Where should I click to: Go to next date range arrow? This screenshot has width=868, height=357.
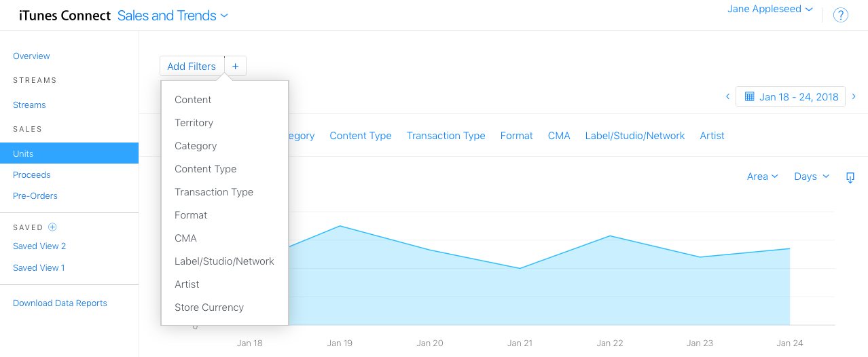854,96
